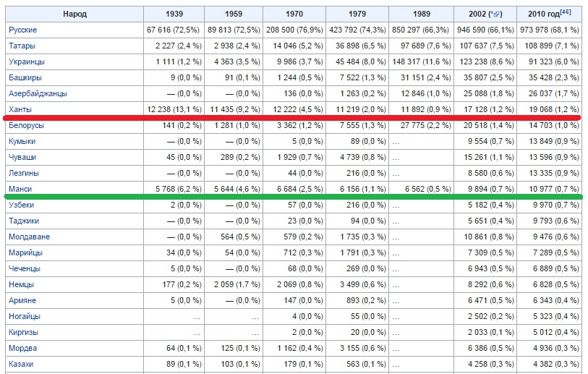The width and height of the screenshot is (588, 374).
Task: Open the Чеченцы link
Action: 25,268
